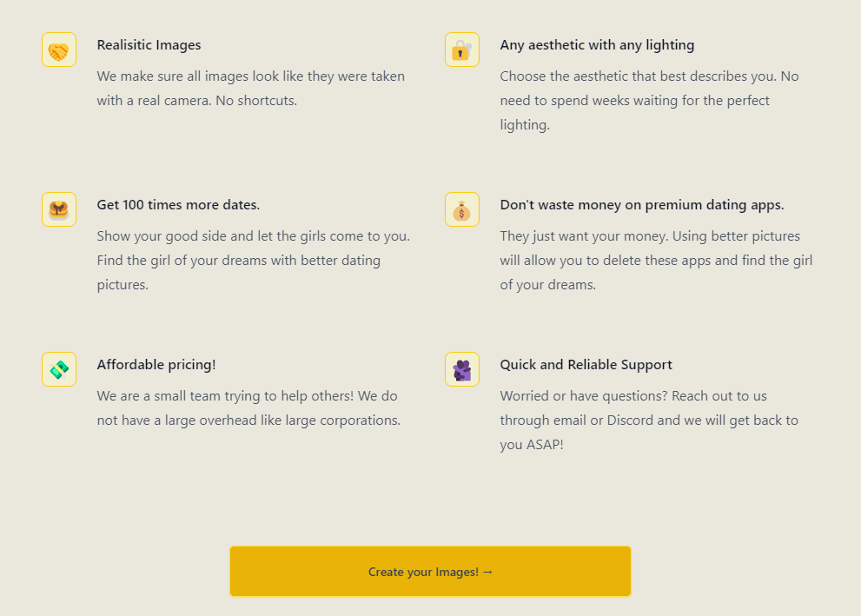This screenshot has height=616, width=861.
Task: Click the purple hugging people icon
Action: [x=462, y=369]
